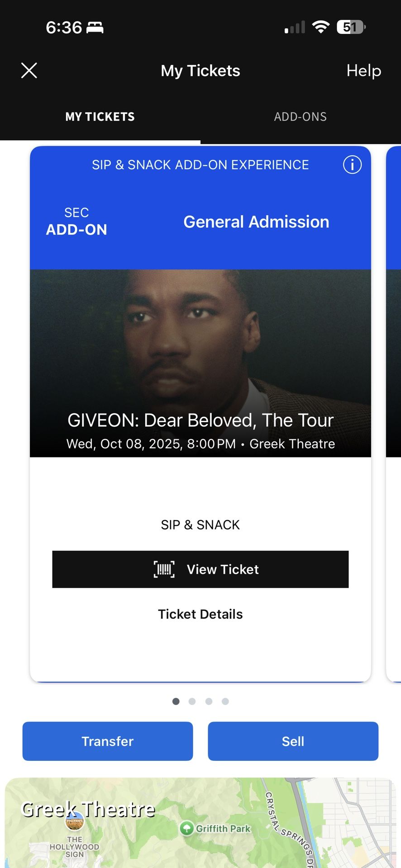The width and height of the screenshot is (401, 868).
Task: Select the MY TICKETS tab
Action: point(100,117)
